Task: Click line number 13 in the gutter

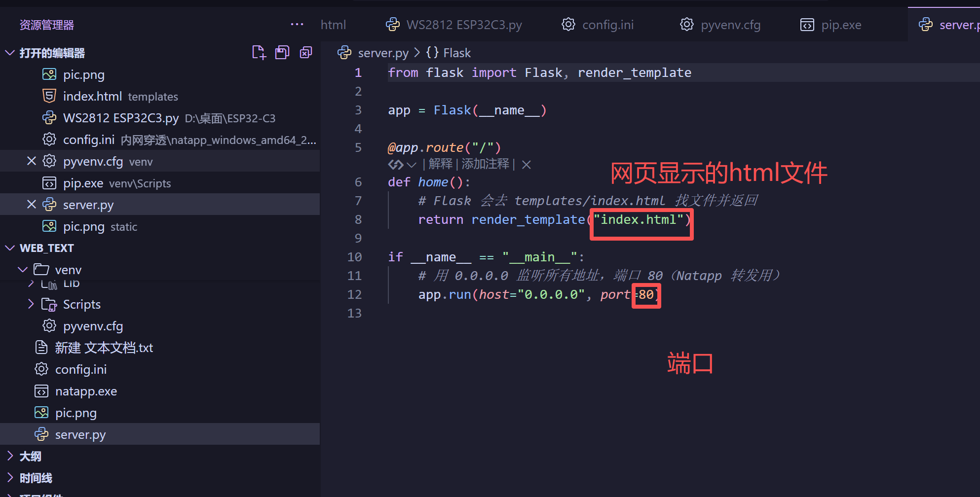Action: coord(354,313)
